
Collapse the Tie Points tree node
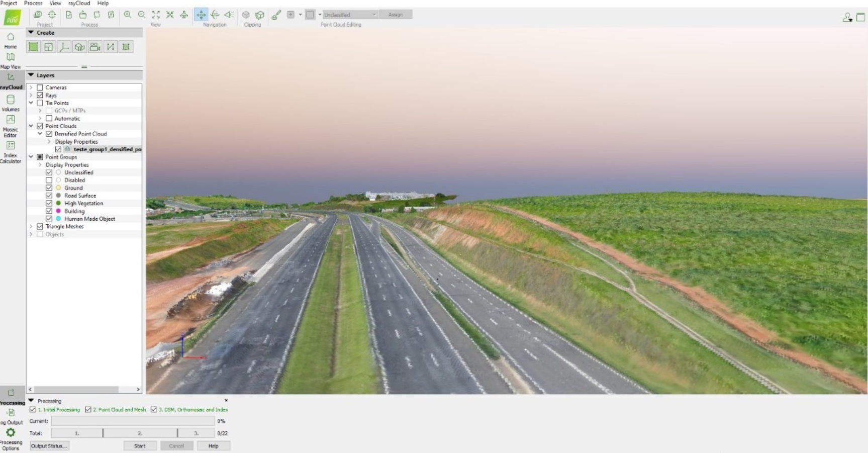point(31,103)
